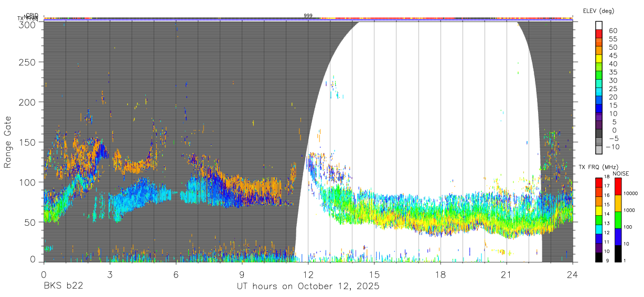
Task: Click x-axis tick label '6'
Action: coord(176,274)
